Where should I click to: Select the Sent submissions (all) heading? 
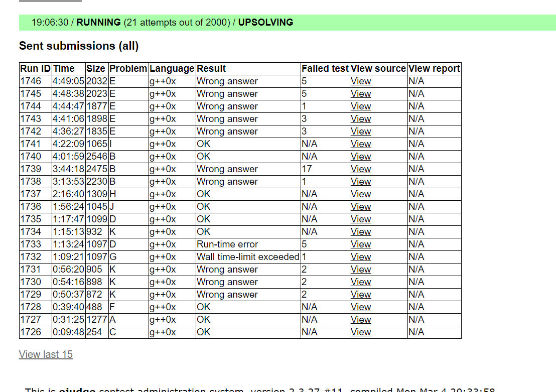[x=79, y=46]
